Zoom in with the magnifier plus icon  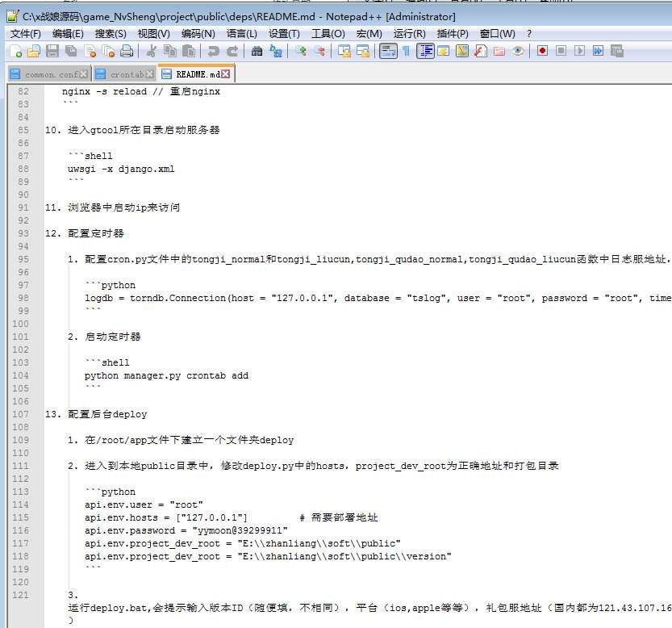tap(300, 51)
